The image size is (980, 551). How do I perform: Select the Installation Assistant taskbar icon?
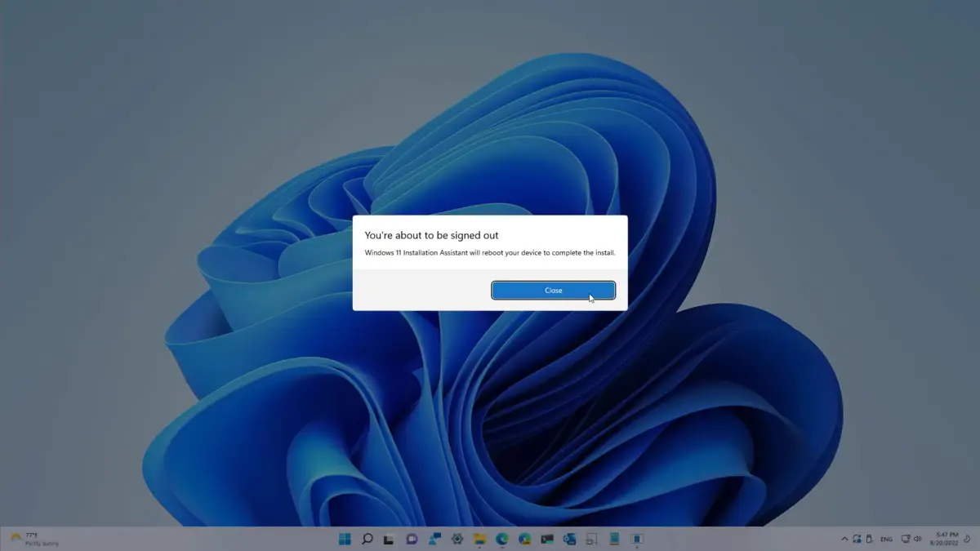pyautogui.click(x=637, y=539)
